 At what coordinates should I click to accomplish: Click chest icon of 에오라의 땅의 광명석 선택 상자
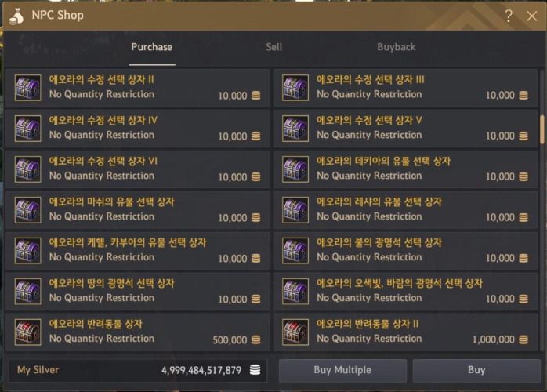(28, 292)
